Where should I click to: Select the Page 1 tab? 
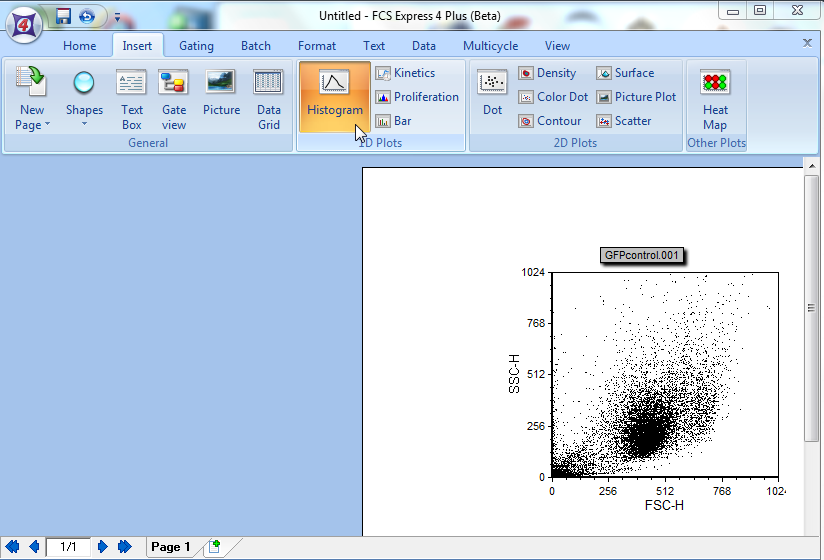coord(170,547)
